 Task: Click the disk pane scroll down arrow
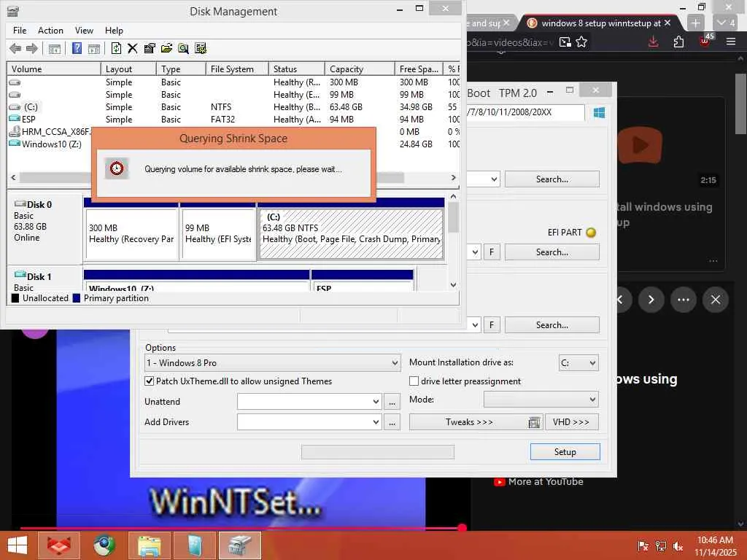pyautogui.click(x=454, y=285)
